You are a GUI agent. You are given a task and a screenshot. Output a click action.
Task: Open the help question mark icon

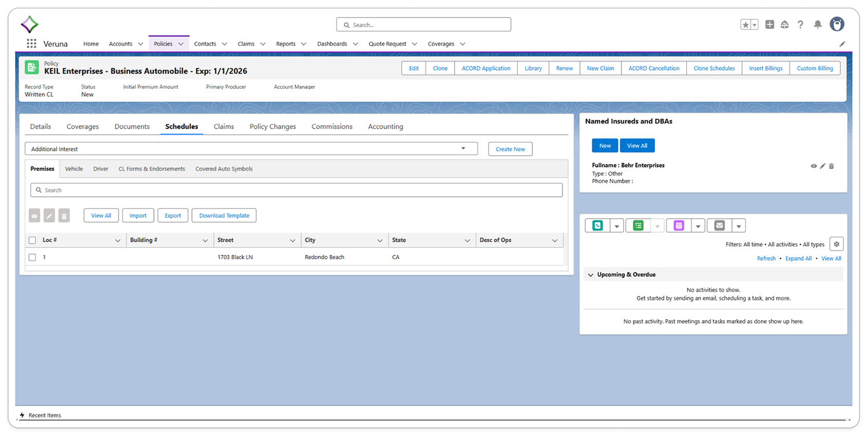pyautogui.click(x=800, y=24)
